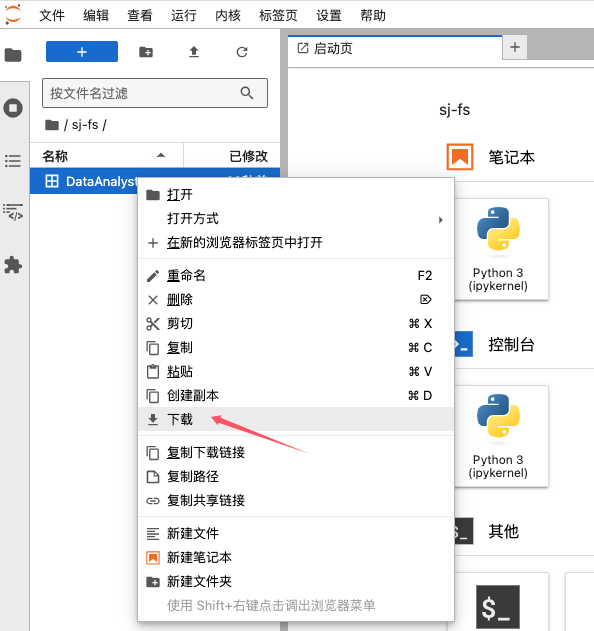594x631 pixels.
Task: Choose 新建笔记本 in the context menu
Action: pos(296,558)
